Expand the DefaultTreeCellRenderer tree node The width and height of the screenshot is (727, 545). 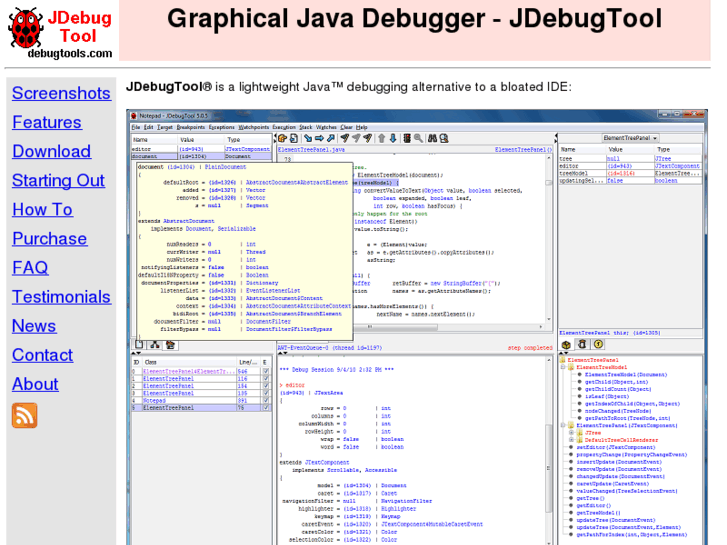[572, 440]
